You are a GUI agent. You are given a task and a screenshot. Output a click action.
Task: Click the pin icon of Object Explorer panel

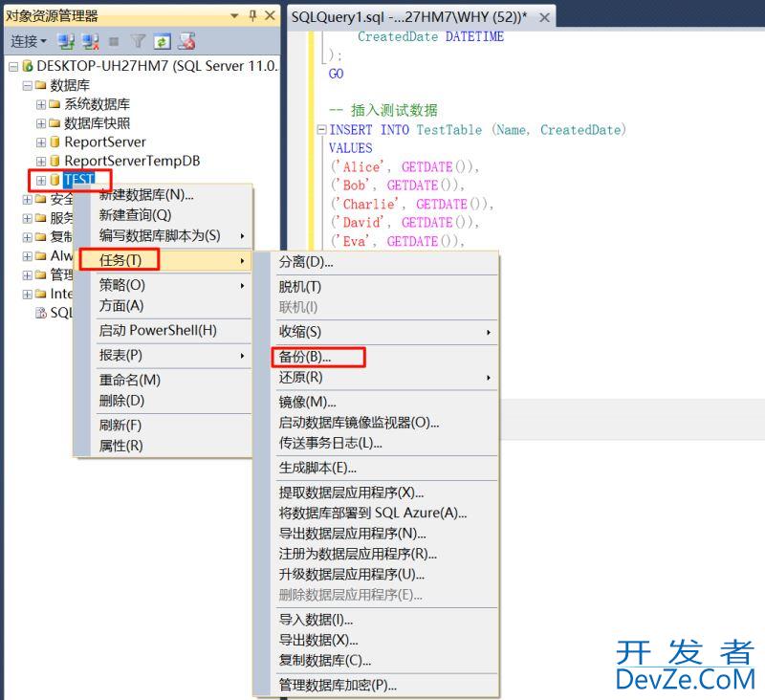252,16
